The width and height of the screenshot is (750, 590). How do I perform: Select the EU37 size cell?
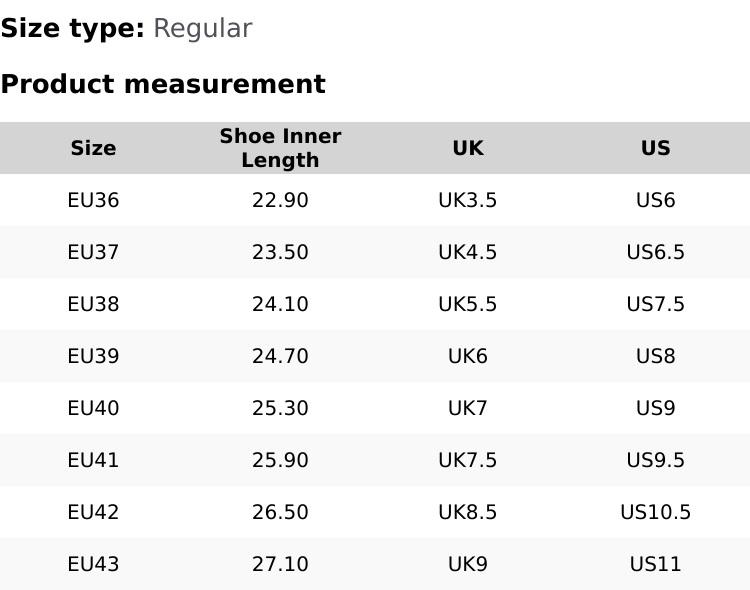click(x=93, y=252)
